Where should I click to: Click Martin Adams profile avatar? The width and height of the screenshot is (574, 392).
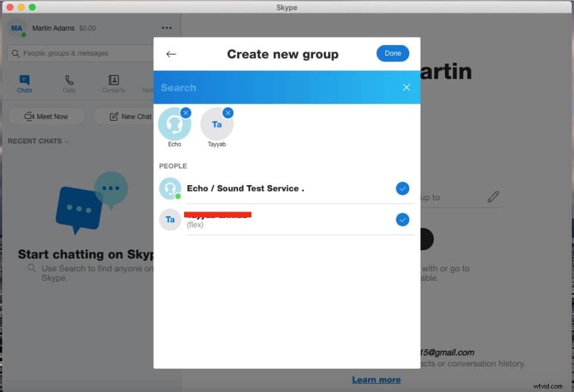point(16,28)
